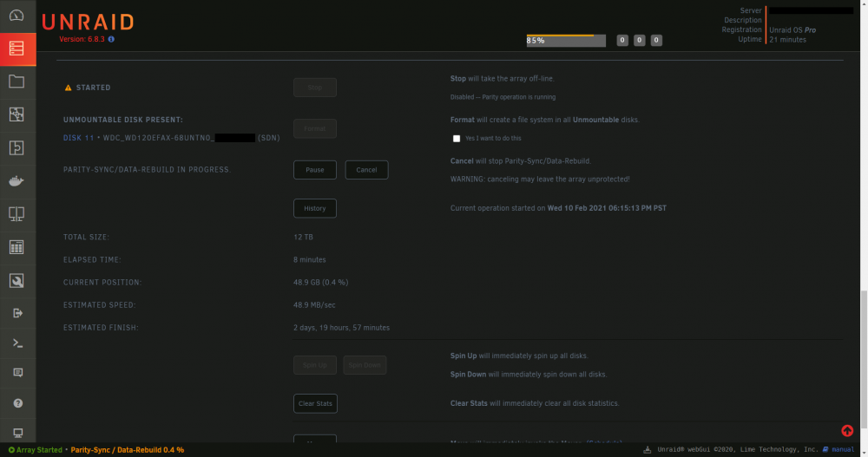Click the '8 minutes' elapsed time value

[310, 259]
